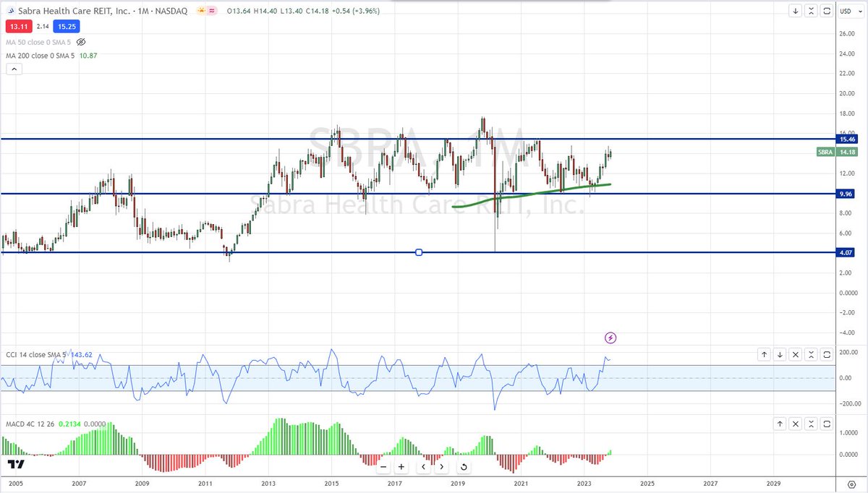Select the 4.07 horizontal line price label
This screenshot has width=868, height=493.
click(x=847, y=253)
